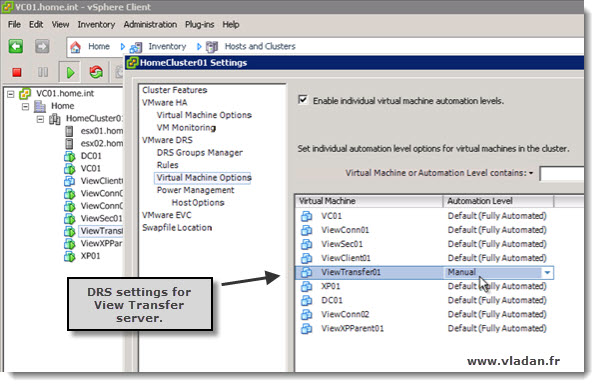Select ViewTransfer01 in the inventory tree
599x387 pixels.
click(101, 231)
